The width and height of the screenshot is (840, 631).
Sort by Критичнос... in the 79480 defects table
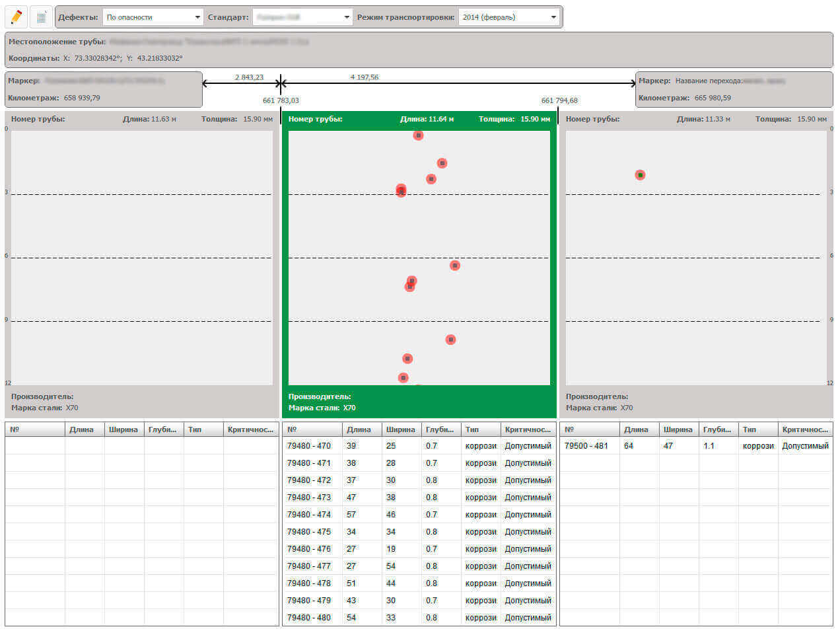(x=528, y=429)
